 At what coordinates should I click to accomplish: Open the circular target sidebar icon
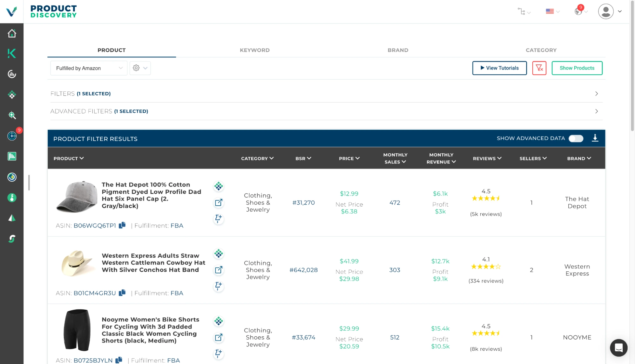pyautogui.click(x=12, y=177)
